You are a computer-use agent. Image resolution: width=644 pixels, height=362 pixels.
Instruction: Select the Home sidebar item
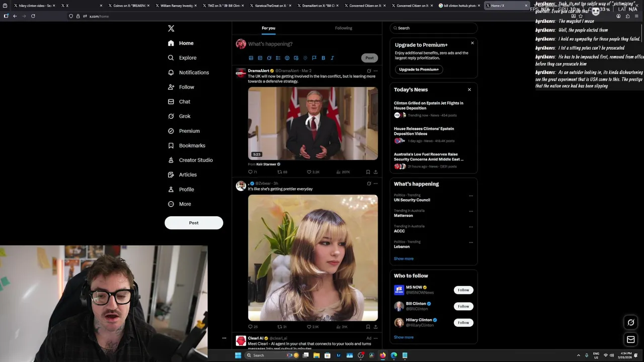pos(181,43)
